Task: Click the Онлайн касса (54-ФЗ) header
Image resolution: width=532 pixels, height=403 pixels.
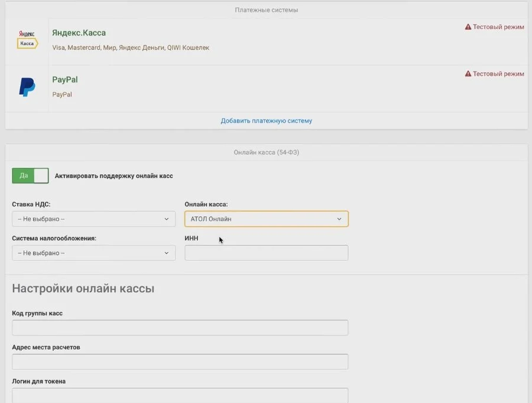Action: (267, 152)
